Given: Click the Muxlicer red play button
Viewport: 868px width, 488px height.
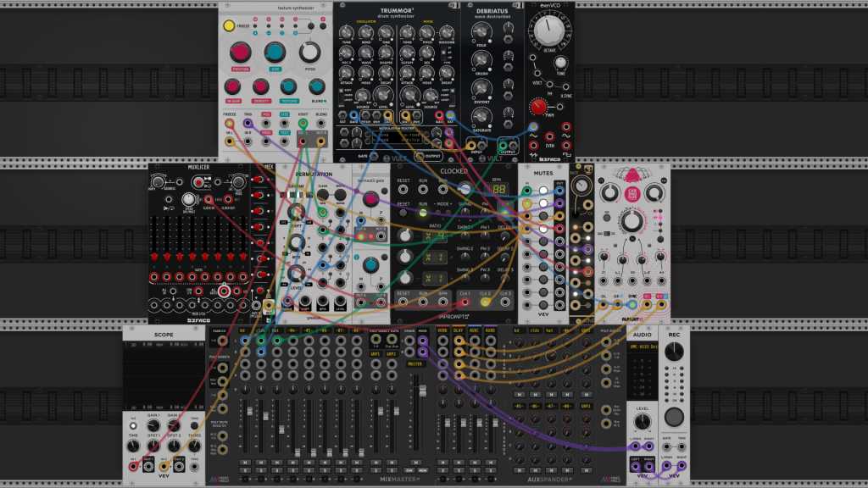Looking at the screenshot, I should [x=198, y=181].
